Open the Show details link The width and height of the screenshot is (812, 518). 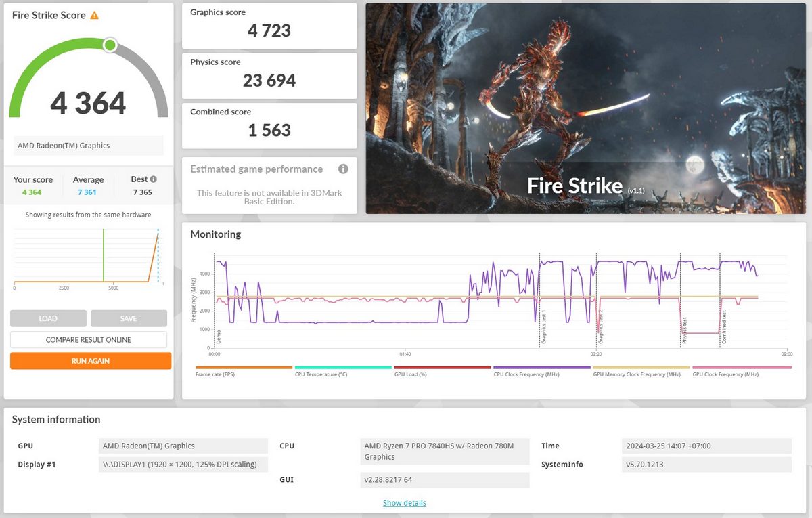tap(405, 503)
